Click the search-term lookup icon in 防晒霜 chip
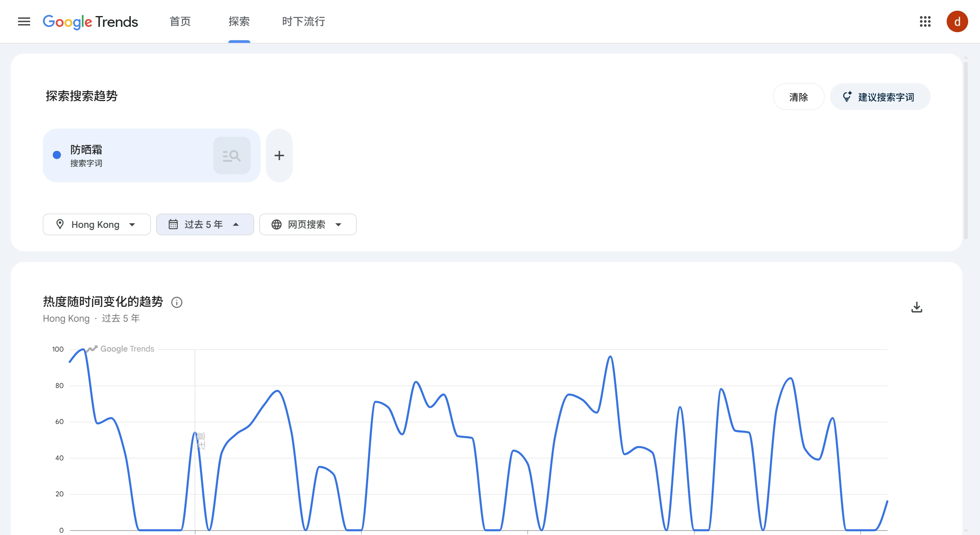Viewport: 980px width, 535px height. click(x=232, y=155)
